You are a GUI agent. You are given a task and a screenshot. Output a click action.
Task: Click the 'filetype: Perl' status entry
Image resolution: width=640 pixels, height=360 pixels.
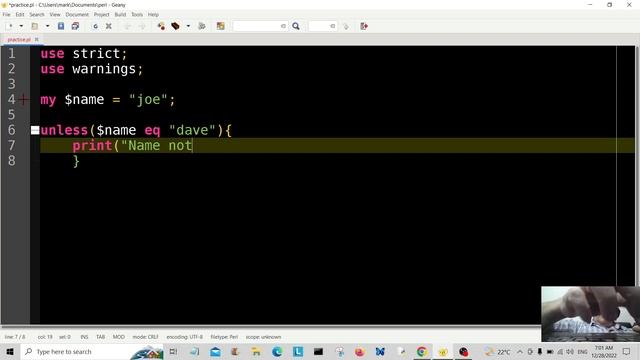pyautogui.click(x=224, y=337)
